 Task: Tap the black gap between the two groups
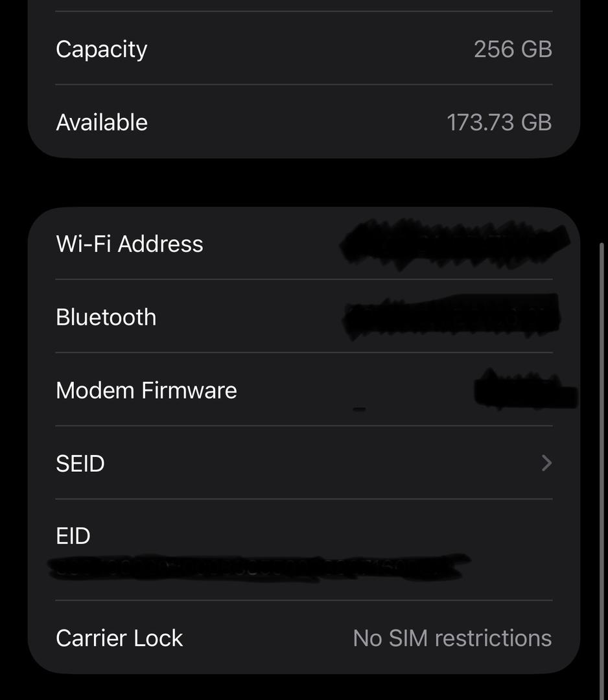[303, 183]
